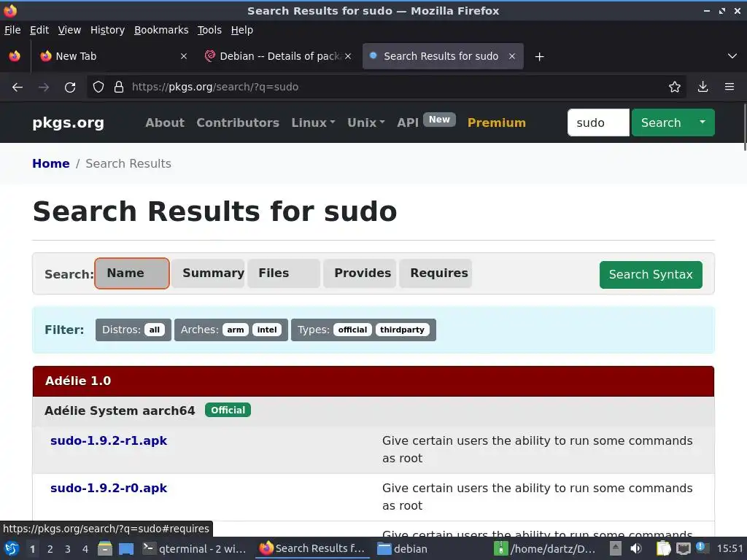This screenshot has width=747, height=560.
Task: Open the Bookmarks menu
Action: (161, 30)
